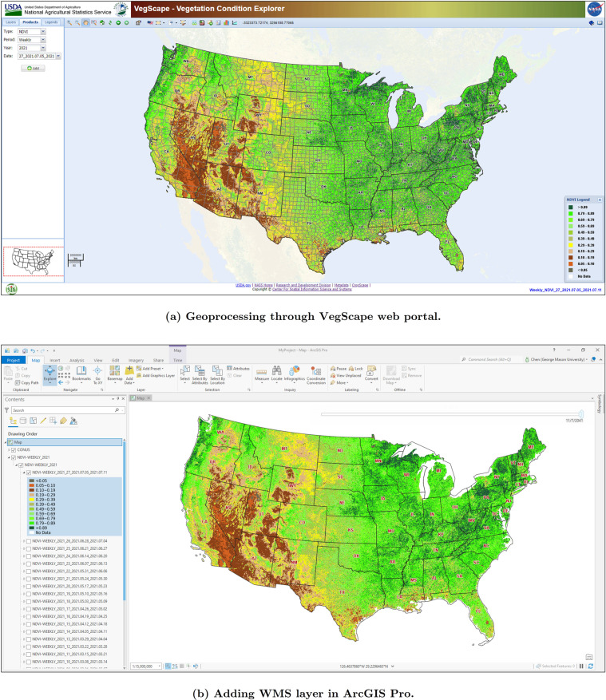Open the Period dropdown showing Weekly
The width and height of the screenshot is (606, 700).
(x=32, y=40)
